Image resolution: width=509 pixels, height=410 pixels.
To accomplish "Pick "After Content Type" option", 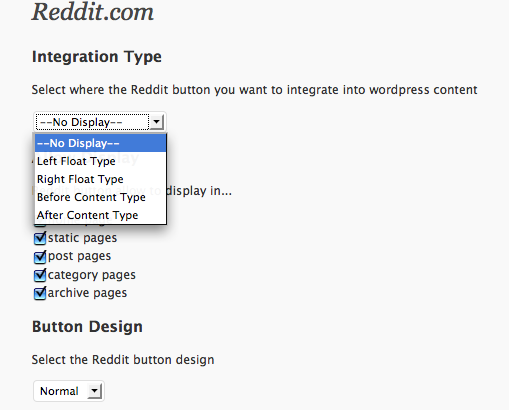I will (100, 215).
